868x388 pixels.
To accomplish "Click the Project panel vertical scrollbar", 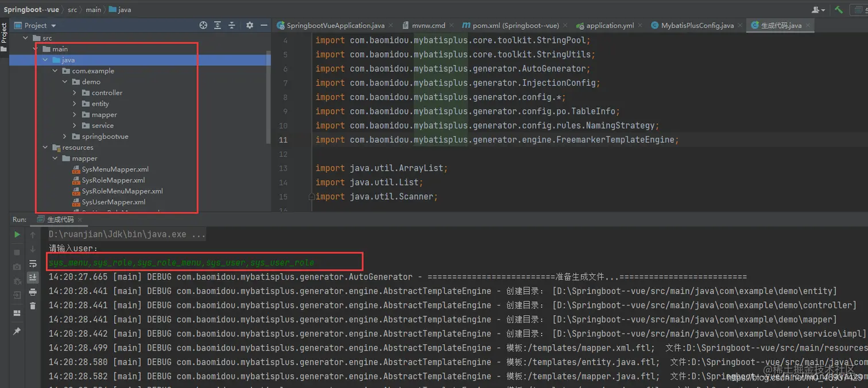I will (268, 98).
